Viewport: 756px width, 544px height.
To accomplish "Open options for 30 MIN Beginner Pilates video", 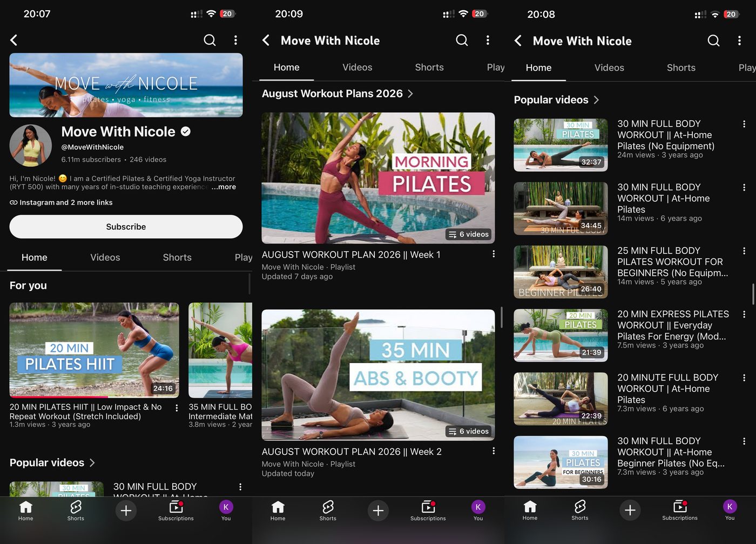I will [744, 441].
